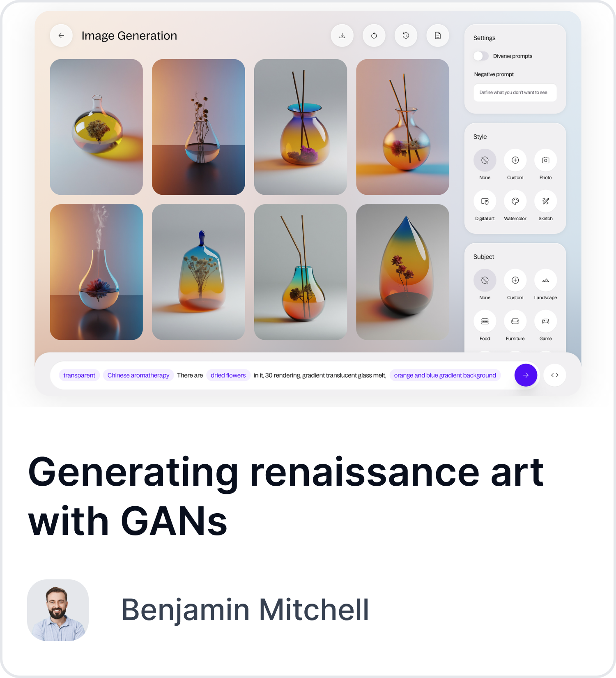Image resolution: width=616 pixels, height=678 pixels.
Task: Select None under Style
Action: (485, 160)
